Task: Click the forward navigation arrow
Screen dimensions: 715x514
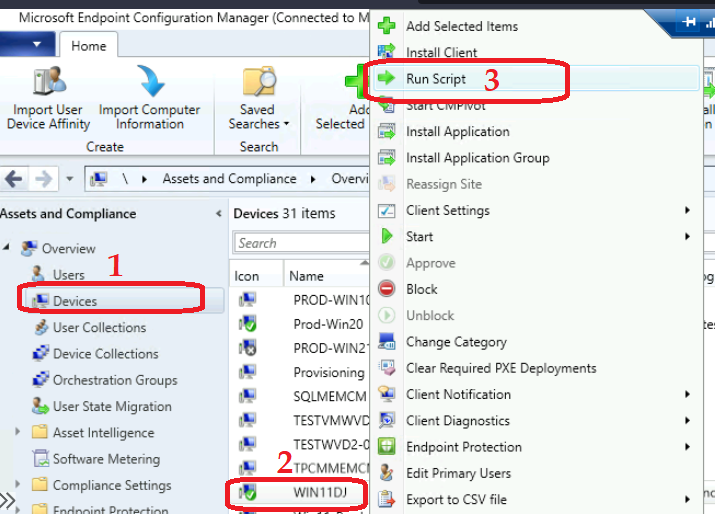Action: click(x=43, y=179)
